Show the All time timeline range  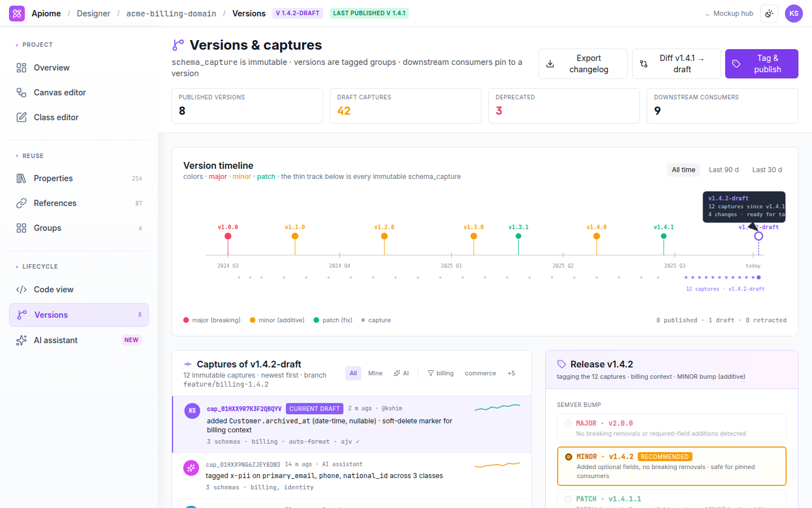(x=683, y=170)
